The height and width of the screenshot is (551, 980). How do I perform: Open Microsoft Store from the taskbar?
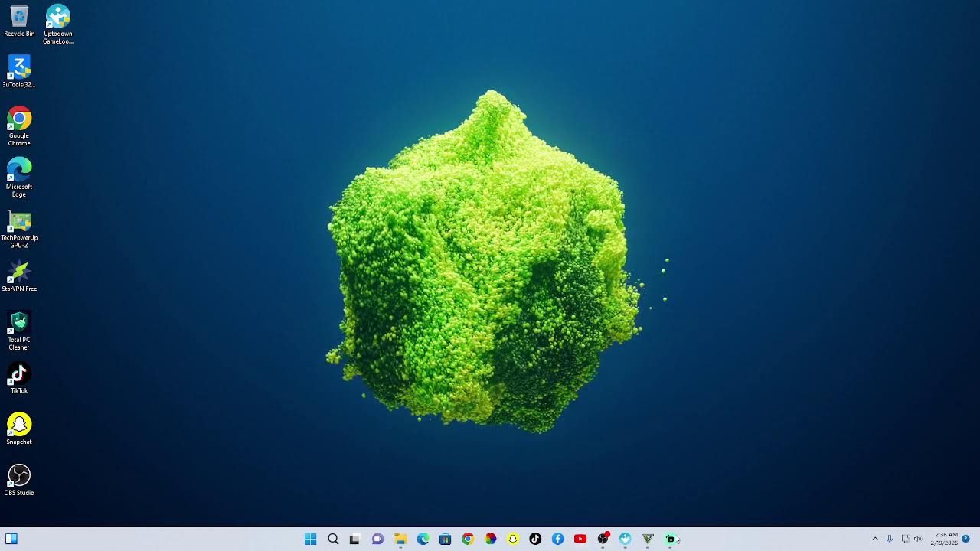click(x=445, y=539)
